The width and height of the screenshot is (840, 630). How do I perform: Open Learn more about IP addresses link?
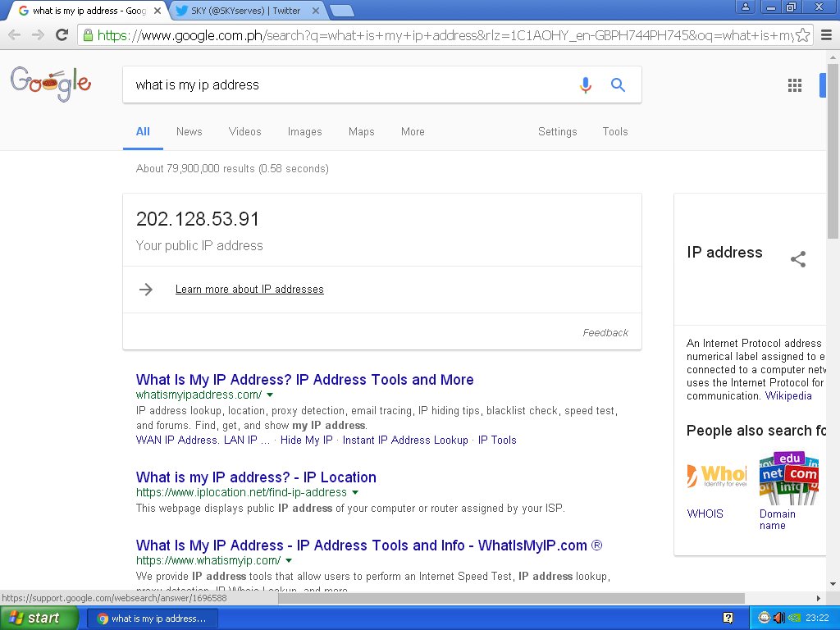coord(249,290)
